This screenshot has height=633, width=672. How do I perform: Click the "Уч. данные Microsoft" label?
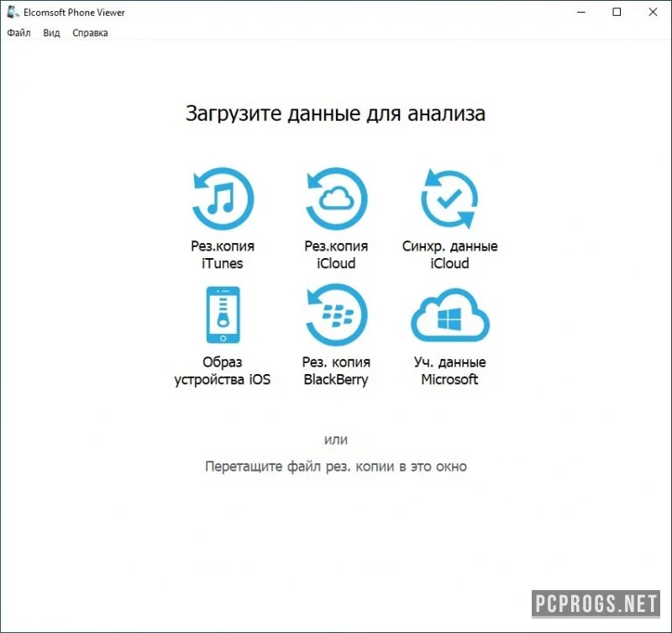(449, 371)
